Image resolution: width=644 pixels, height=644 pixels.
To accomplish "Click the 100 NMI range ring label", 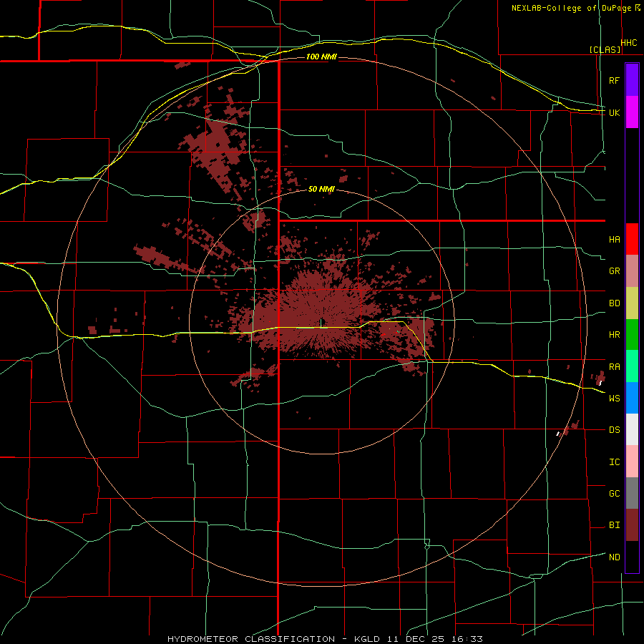I will tap(321, 57).
